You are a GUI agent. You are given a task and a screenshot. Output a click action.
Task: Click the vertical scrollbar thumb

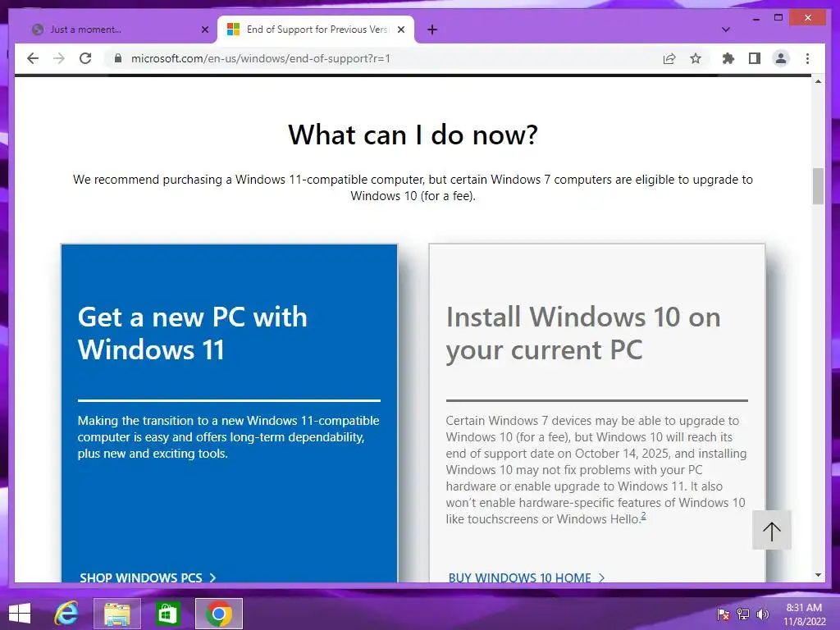(818, 186)
